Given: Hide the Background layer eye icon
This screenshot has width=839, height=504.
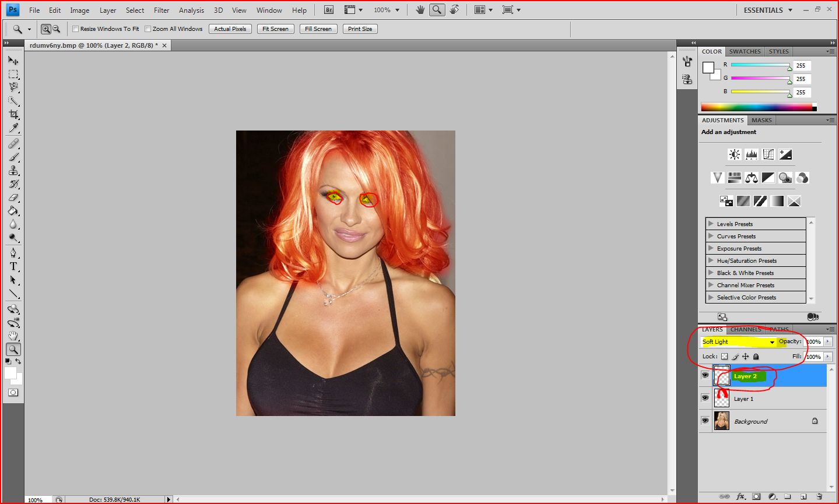Looking at the screenshot, I should [705, 421].
